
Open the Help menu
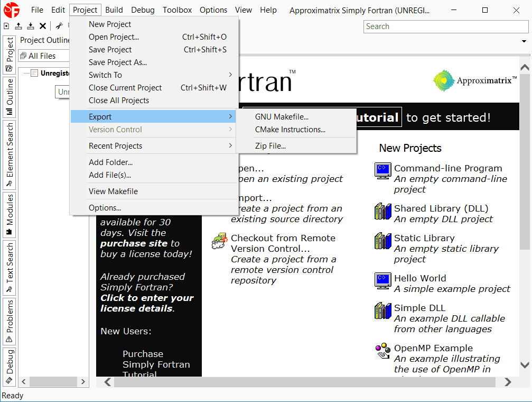click(268, 10)
